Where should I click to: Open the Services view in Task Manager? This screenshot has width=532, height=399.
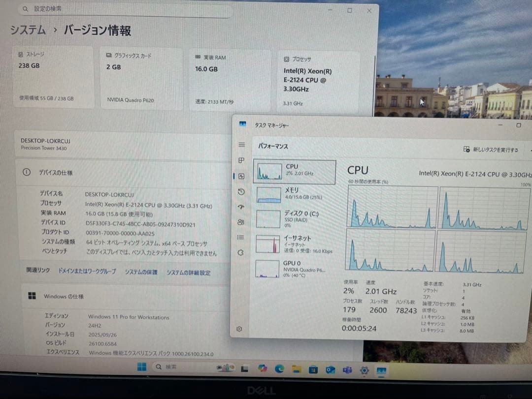241,252
